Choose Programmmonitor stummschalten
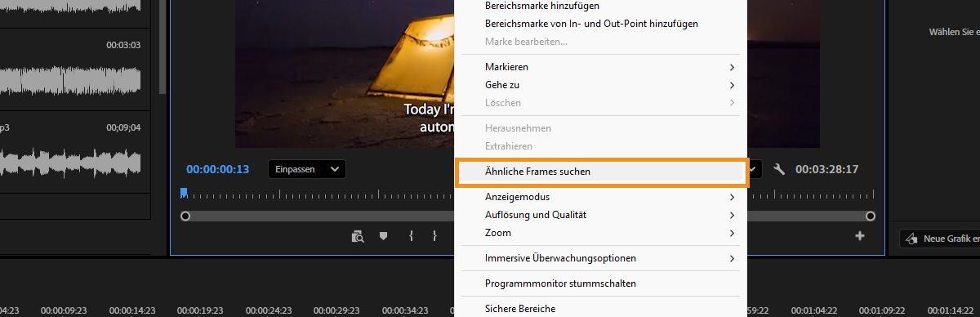980x317 pixels. [x=600, y=284]
